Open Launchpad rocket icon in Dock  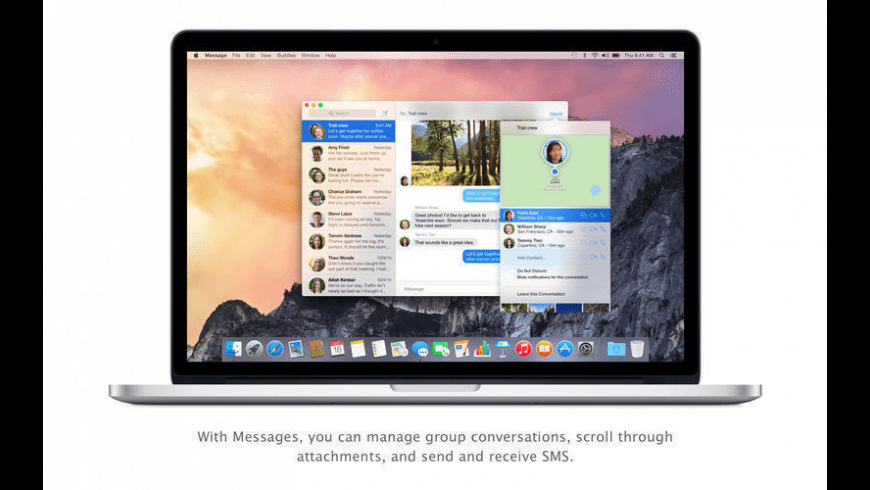(254, 348)
